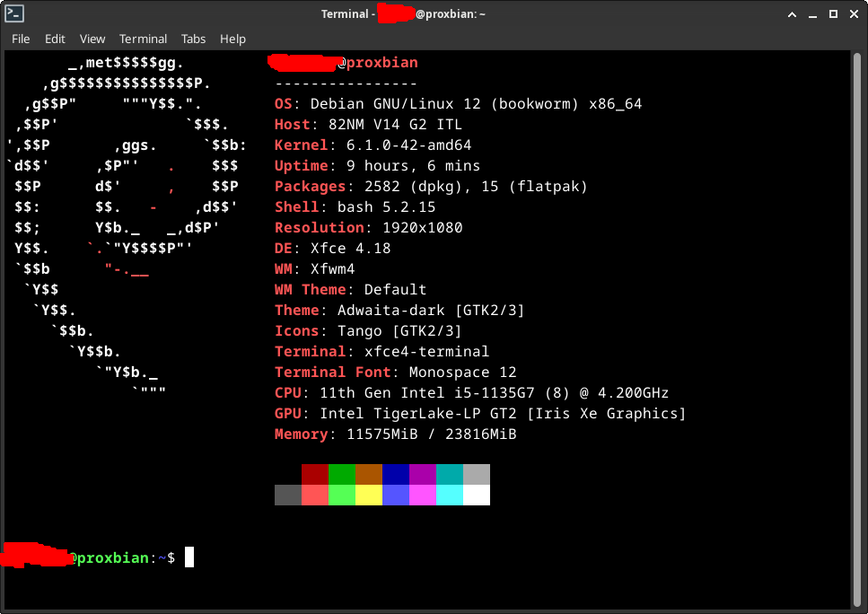Open the Terminal menu
This screenshot has width=868, height=614.
click(x=143, y=39)
